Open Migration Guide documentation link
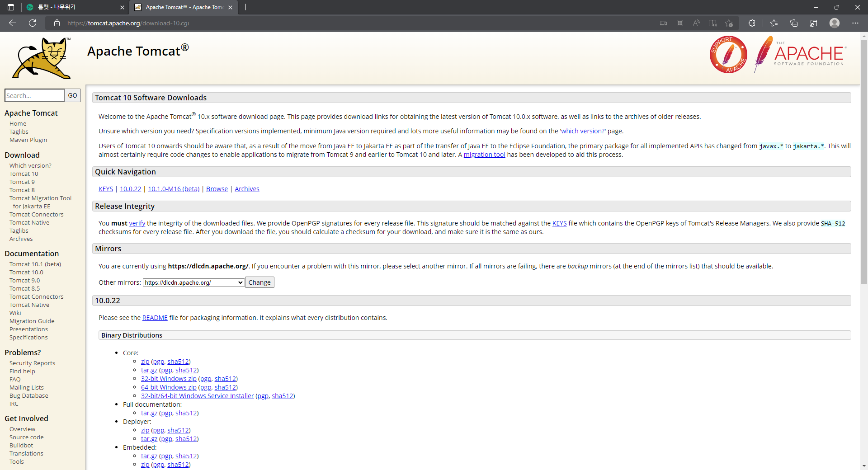The image size is (868, 470). [x=32, y=321]
